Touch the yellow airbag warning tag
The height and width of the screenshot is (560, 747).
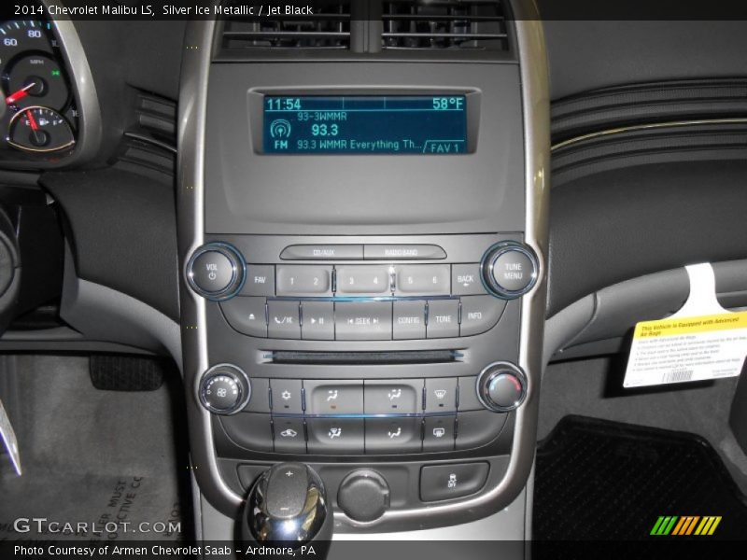tap(686, 349)
